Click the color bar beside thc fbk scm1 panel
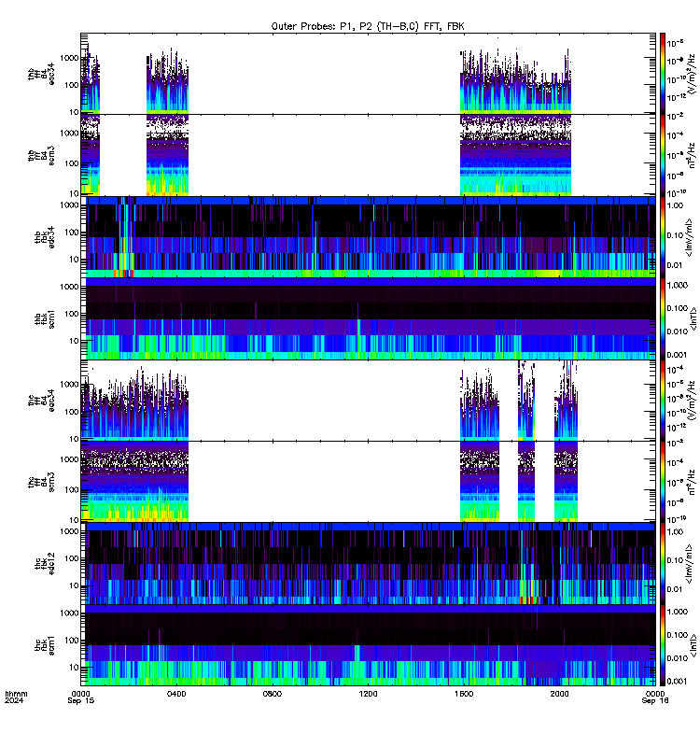Screen dimensions: 700x747 pyautogui.click(x=662, y=645)
